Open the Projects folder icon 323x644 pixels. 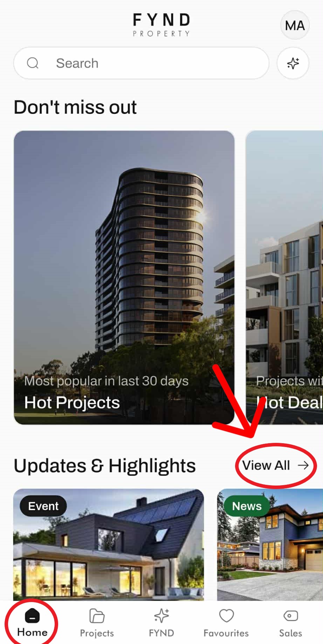click(97, 616)
